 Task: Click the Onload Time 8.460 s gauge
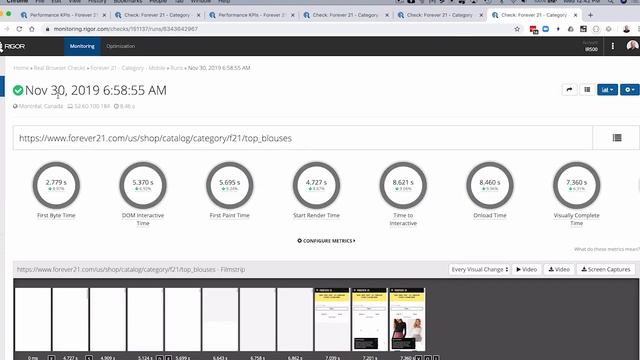point(490,185)
